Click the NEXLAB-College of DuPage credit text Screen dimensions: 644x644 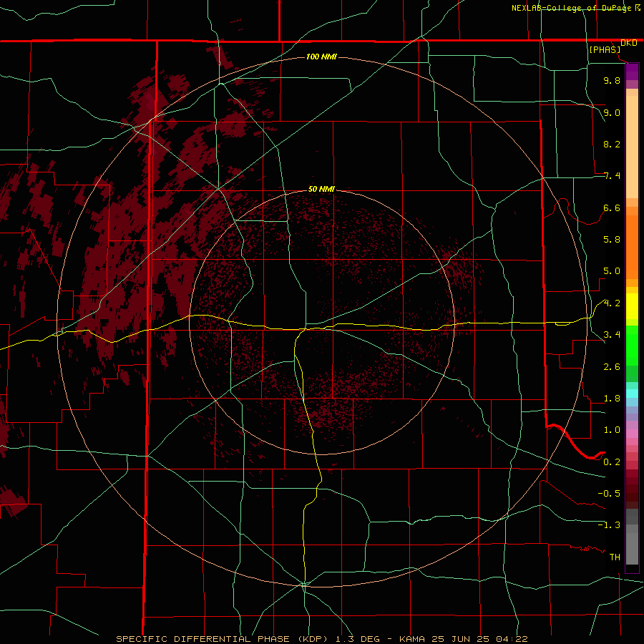tap(571, 8)
